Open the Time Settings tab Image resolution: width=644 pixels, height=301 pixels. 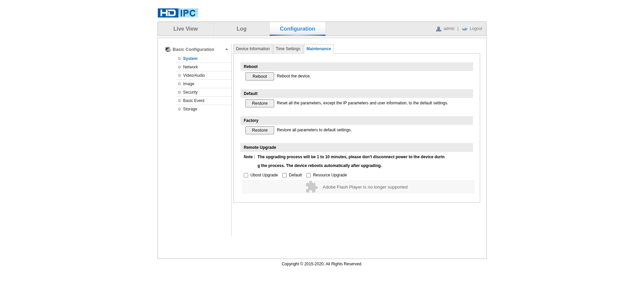coord(288,49)
